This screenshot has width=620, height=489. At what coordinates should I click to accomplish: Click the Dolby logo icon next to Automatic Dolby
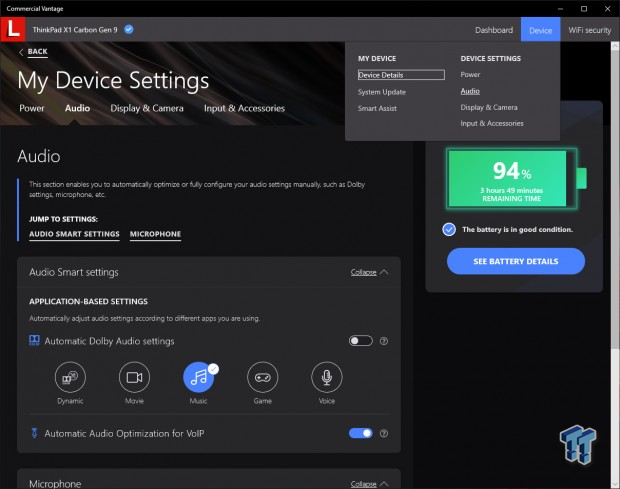(x=34, y=340)
